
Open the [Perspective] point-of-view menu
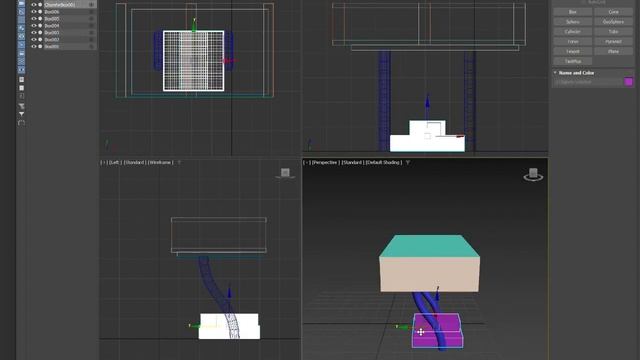(325, 162)
